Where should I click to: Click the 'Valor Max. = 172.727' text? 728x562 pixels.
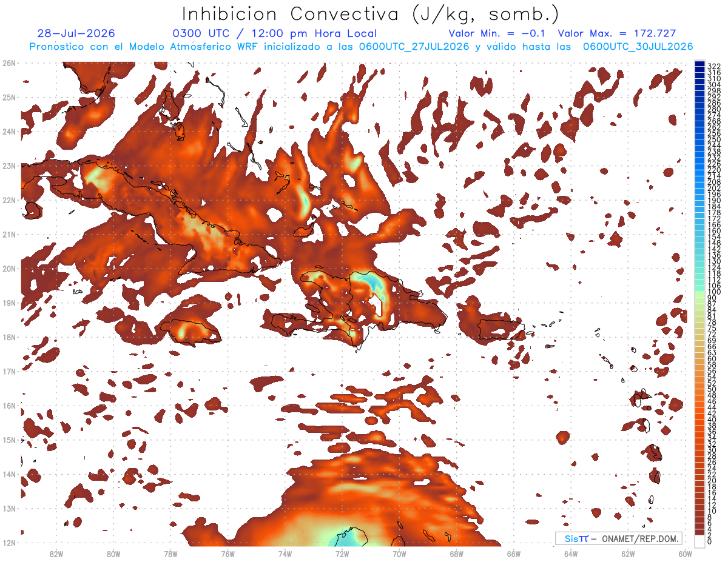pyautogui.click(x=617, y=34)
